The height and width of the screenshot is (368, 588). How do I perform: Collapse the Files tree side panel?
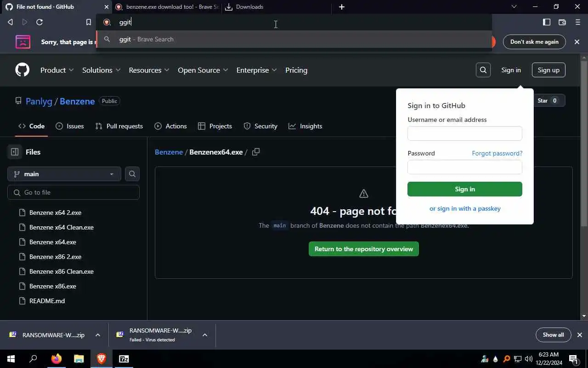tap(15, 152)
